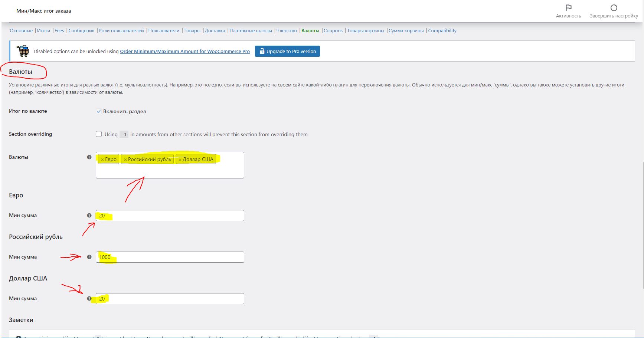Enable the Section overriding checkbox
The height and width of the screenshot is (338, 644).
click(99, 134)
